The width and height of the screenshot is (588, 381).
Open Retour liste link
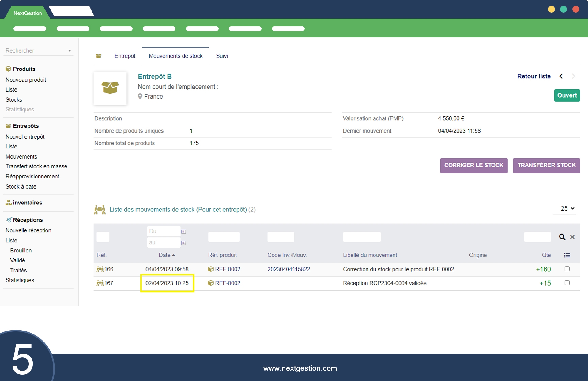[534, 76]
